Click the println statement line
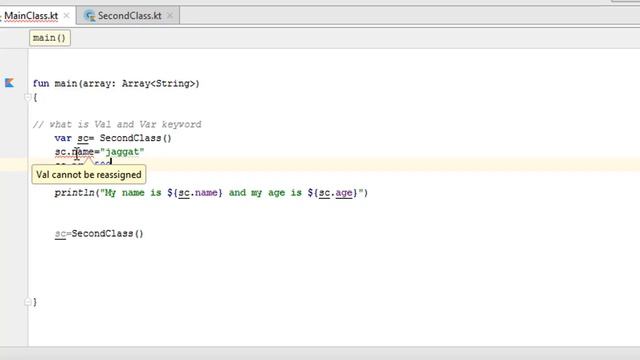This screenshot has height=360, width=640. click(x=211, y=193)
